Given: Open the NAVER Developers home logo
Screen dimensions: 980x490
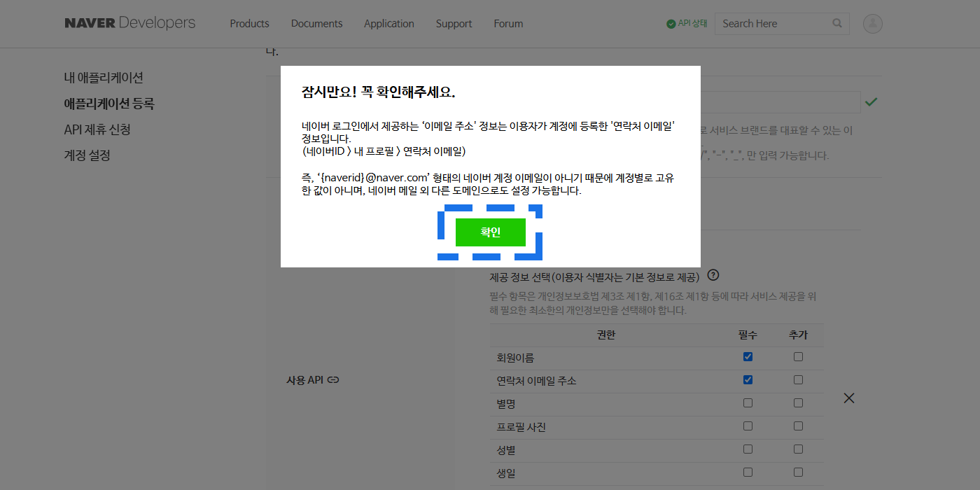Looking at the screenshot, I should click(130, 23).
